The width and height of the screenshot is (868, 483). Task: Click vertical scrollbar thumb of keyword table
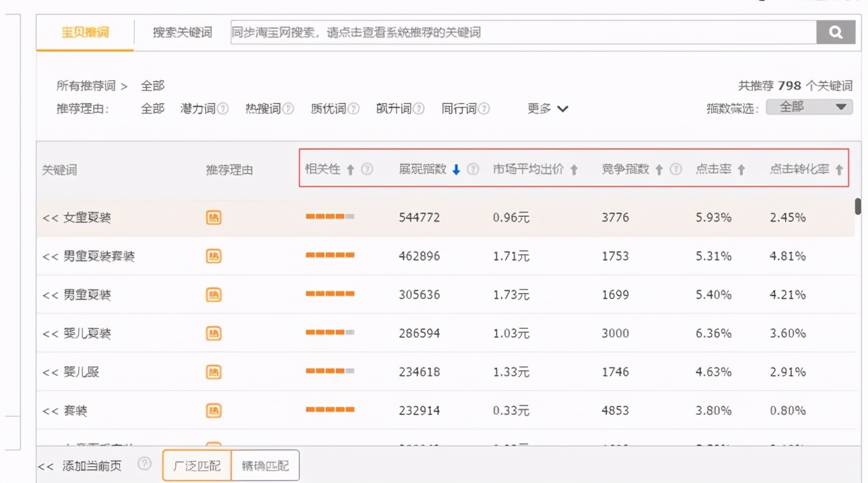858,206
